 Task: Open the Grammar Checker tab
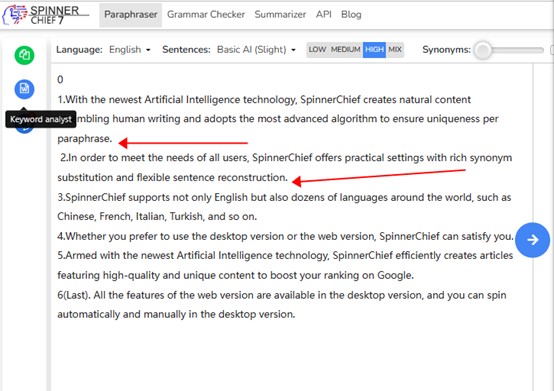(x=206, y=14)
